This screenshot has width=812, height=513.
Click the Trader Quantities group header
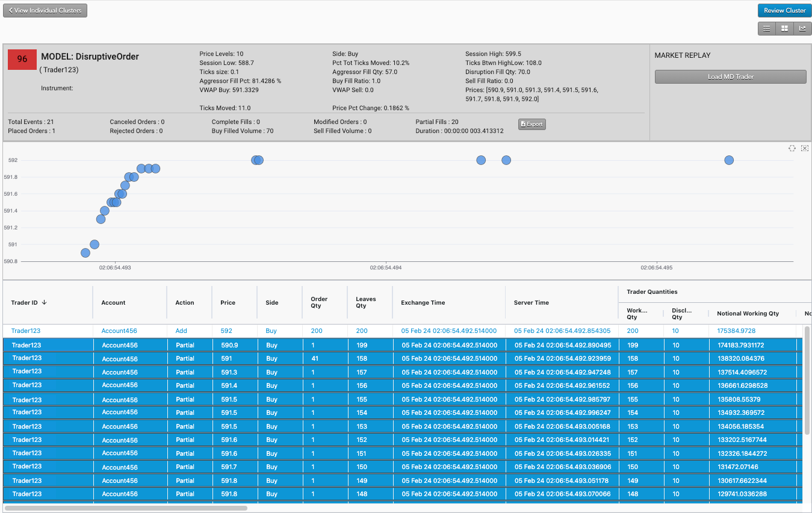pos(652,292)
